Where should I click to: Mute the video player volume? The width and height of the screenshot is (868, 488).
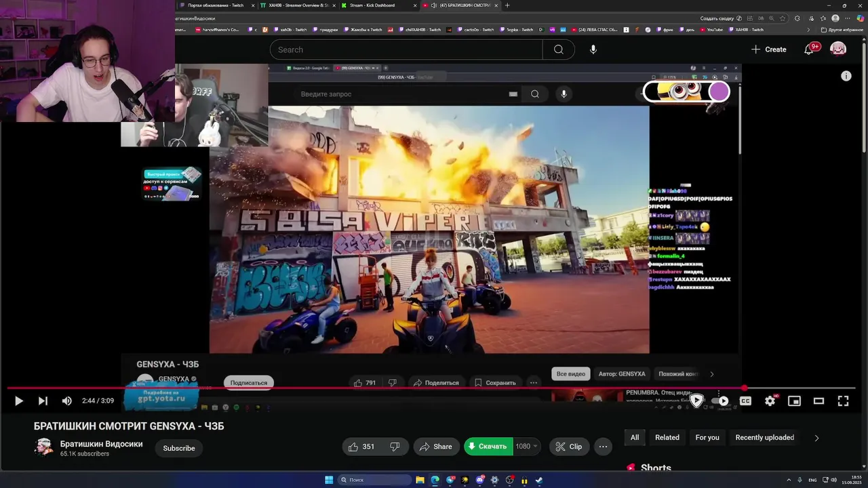66,401
